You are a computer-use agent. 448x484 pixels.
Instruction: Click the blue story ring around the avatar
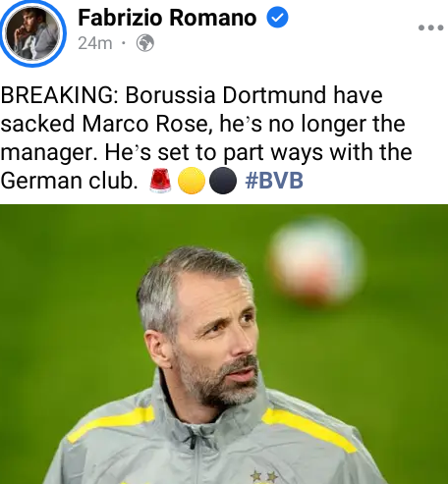pyautogui.click(x=32, y=32)
